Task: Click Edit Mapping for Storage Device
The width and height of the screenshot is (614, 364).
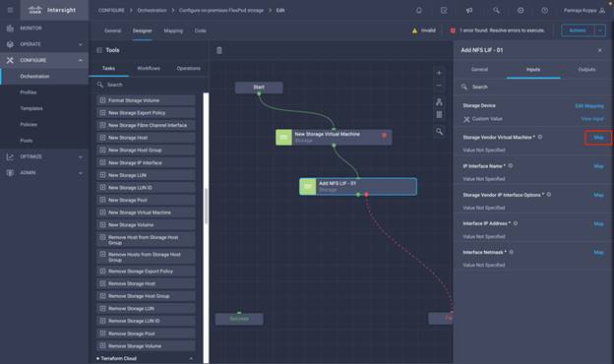Action: (x=589, y=106)
